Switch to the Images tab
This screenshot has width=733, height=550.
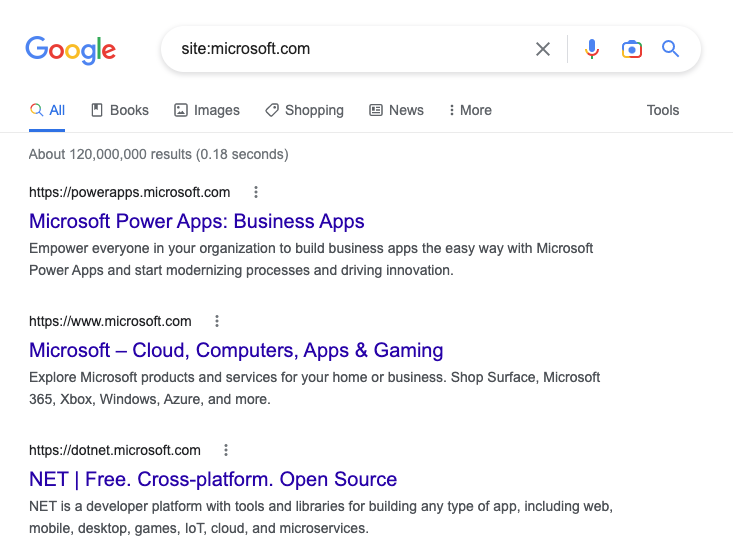tap(207, 110)
